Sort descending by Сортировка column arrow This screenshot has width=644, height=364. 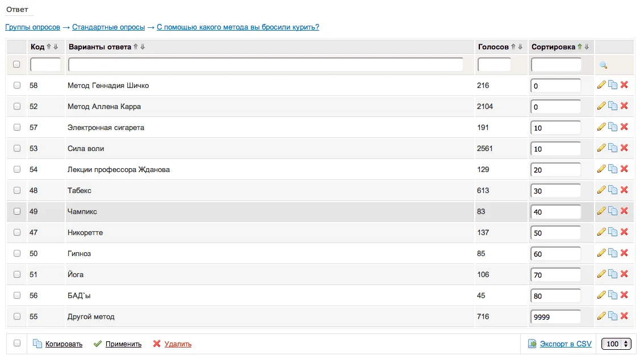[x=587, y=47]
